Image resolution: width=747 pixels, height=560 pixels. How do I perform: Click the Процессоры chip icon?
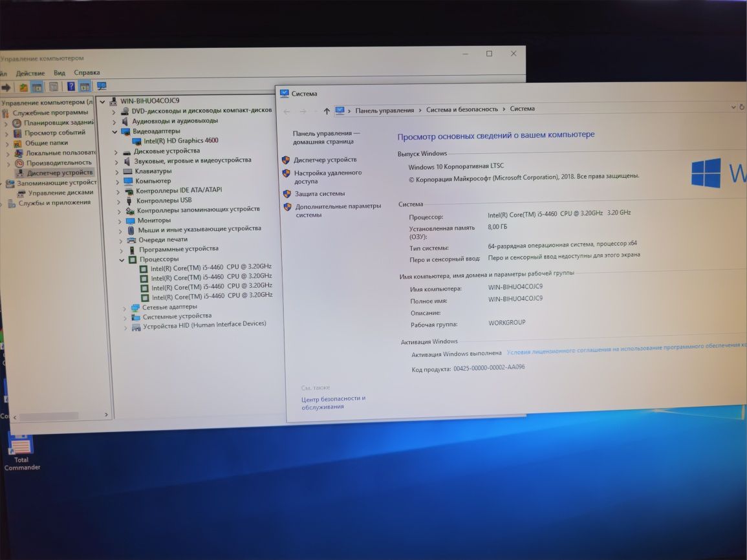133,260
